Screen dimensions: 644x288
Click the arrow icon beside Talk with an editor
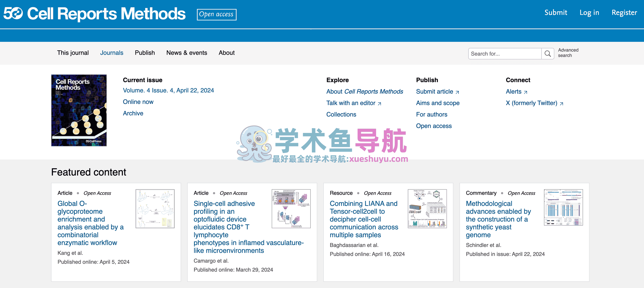coord(379,104)
